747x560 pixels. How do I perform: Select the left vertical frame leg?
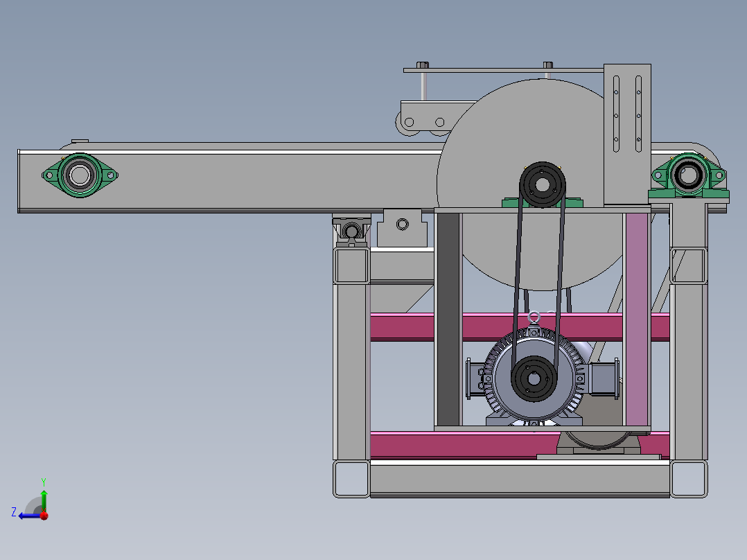click(351, 371)
